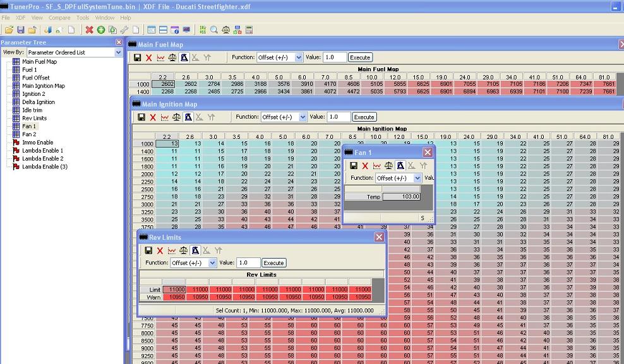Select Lambda Enable 1 in the Parameter Tree
This screenshot has height=364, width=624.
tap(42, 151)
